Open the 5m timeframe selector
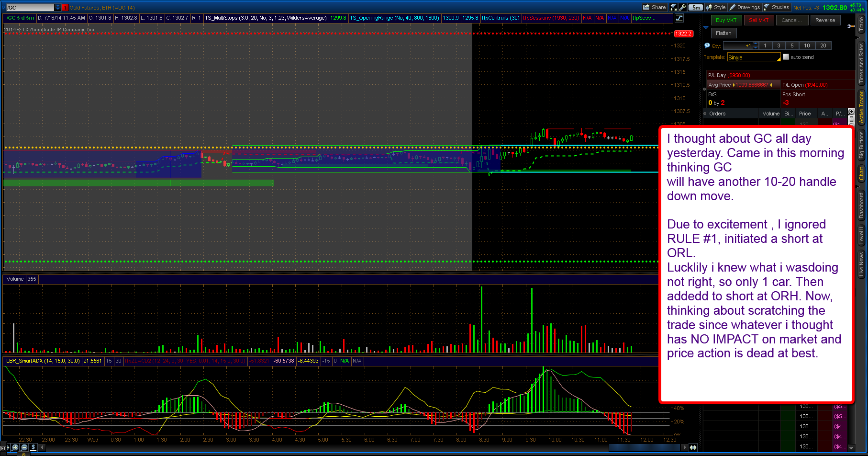Screen dimensions: 868x456 [x=696, y=7]
